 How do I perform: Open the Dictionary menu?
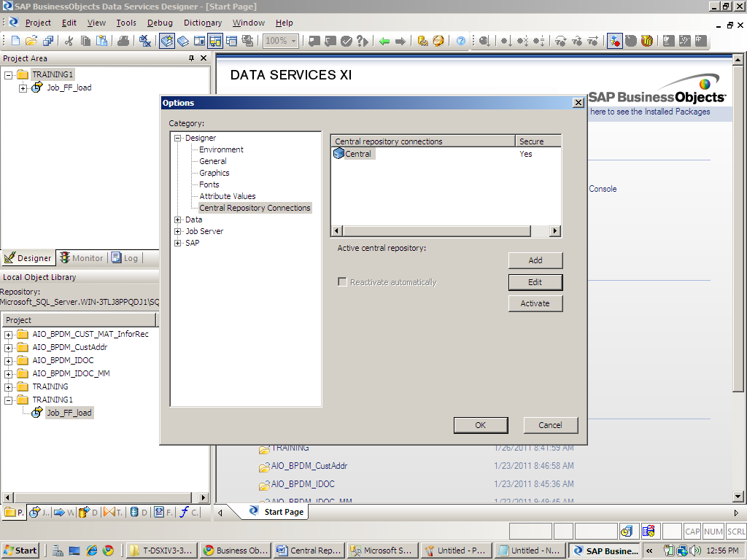click(x=203, y=23)
